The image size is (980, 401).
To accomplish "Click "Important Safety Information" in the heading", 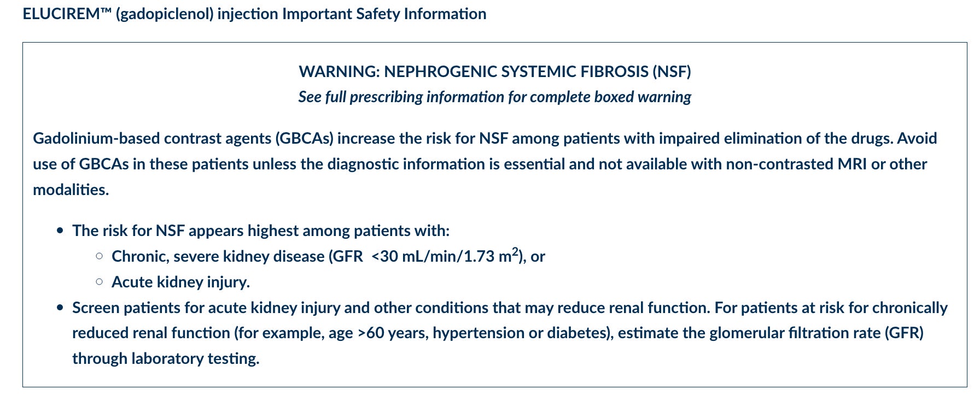I will pos(384,14).
